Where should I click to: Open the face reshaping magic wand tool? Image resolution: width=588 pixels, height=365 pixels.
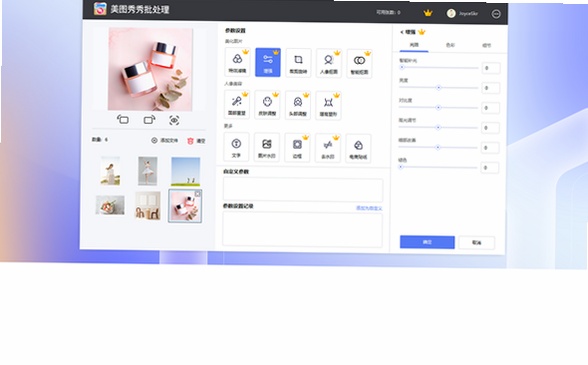[x=237, y=105]
